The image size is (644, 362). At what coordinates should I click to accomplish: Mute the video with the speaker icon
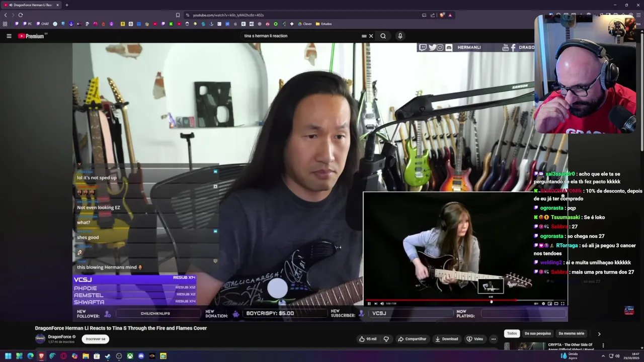[x=382, y=304]
